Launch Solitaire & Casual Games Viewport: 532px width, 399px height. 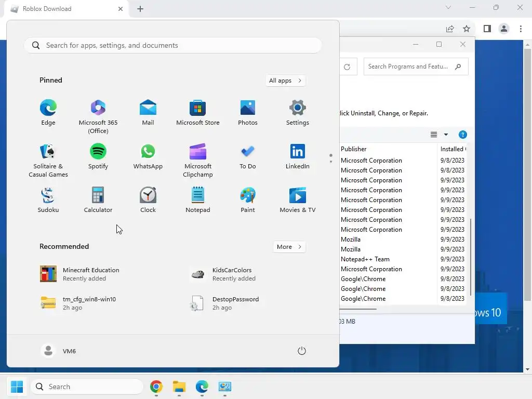[x=48, y=161]
